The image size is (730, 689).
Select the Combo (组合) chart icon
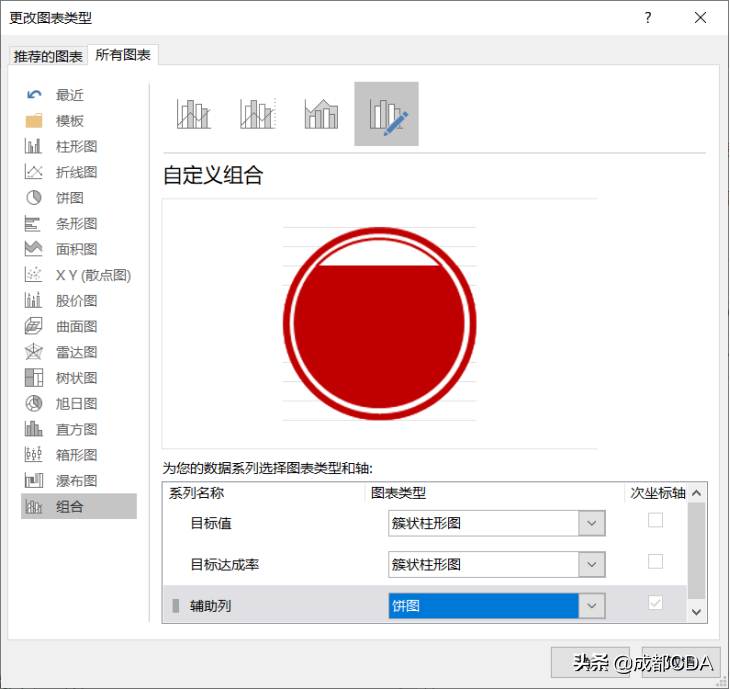point(34,506)
